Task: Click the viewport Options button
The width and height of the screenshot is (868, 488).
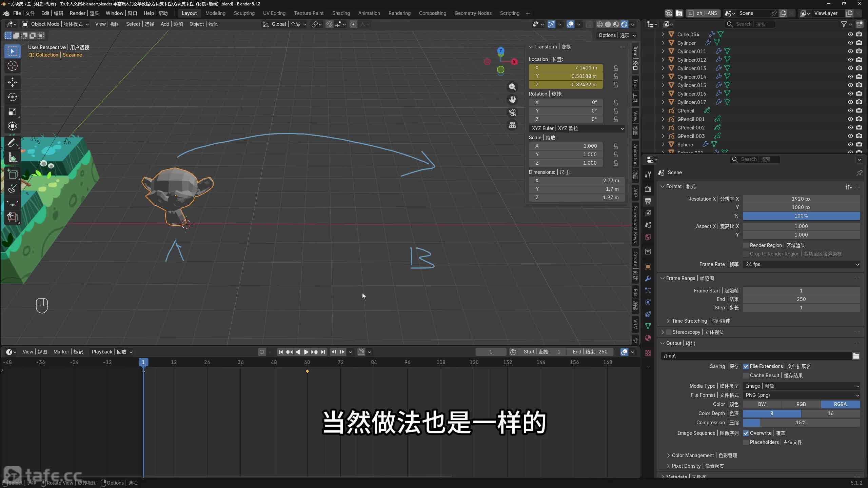Action: pyautogui.click(x=617, y=35)
